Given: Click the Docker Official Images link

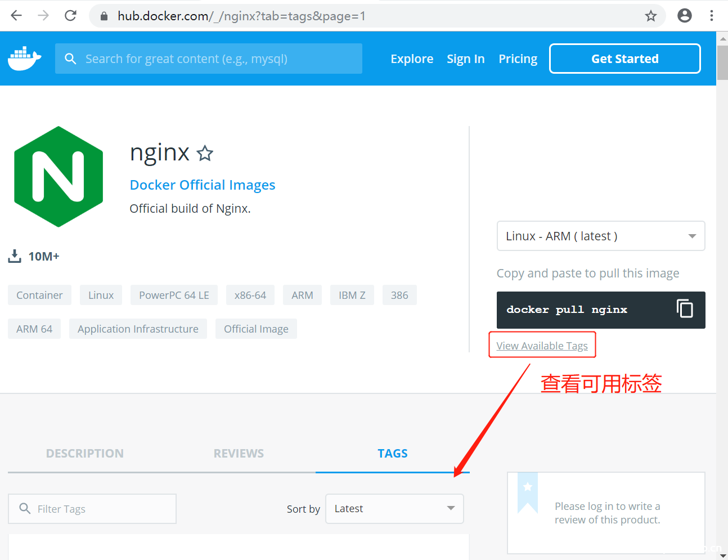Looking at the screenshot, I should (203, 185).
